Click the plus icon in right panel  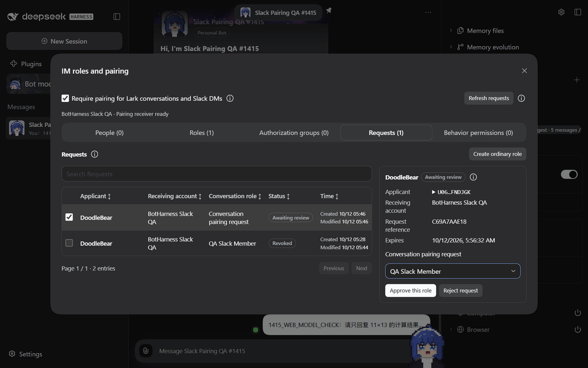click(x=577, y=80)
